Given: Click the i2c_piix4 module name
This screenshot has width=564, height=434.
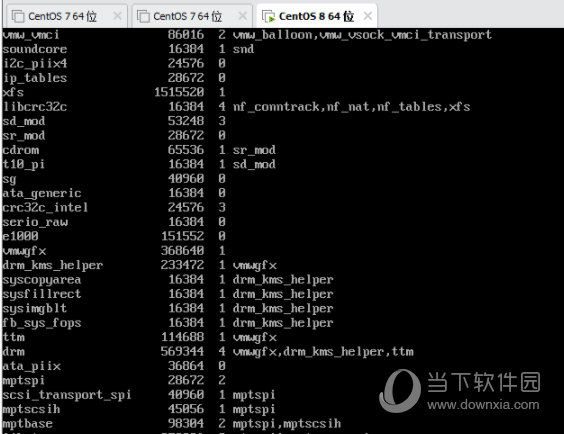Looking at the screenshot, I should click(35, 64).
